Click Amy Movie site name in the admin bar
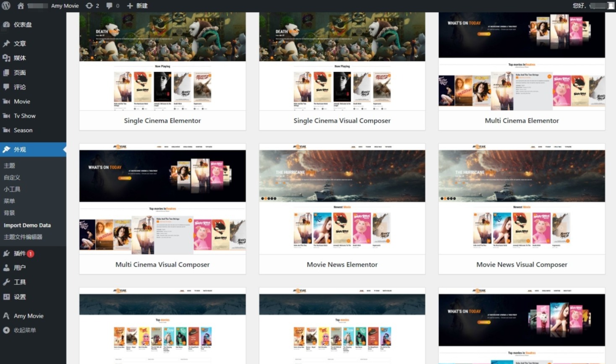616x364 pixels. click(x=65, y=6)
